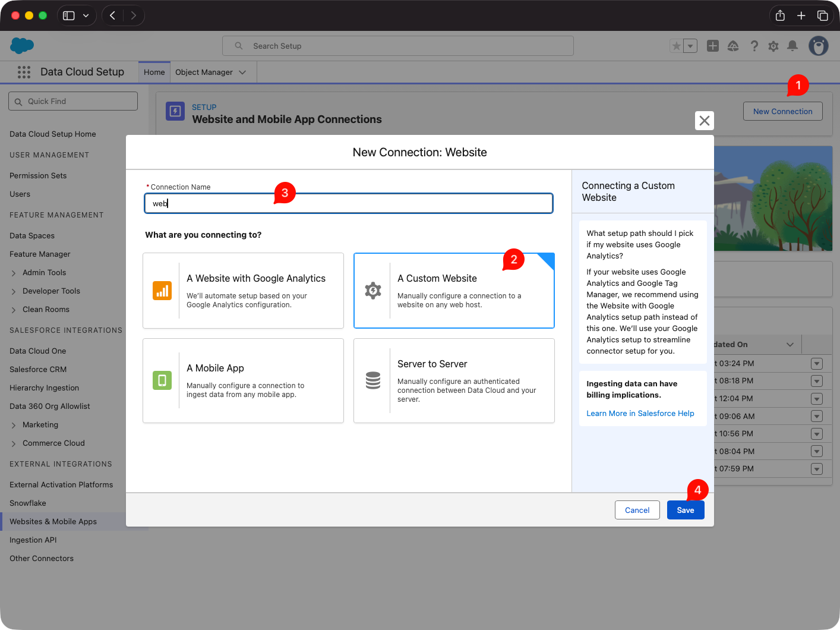Click the green Mobile App icon

pos(162,380)
